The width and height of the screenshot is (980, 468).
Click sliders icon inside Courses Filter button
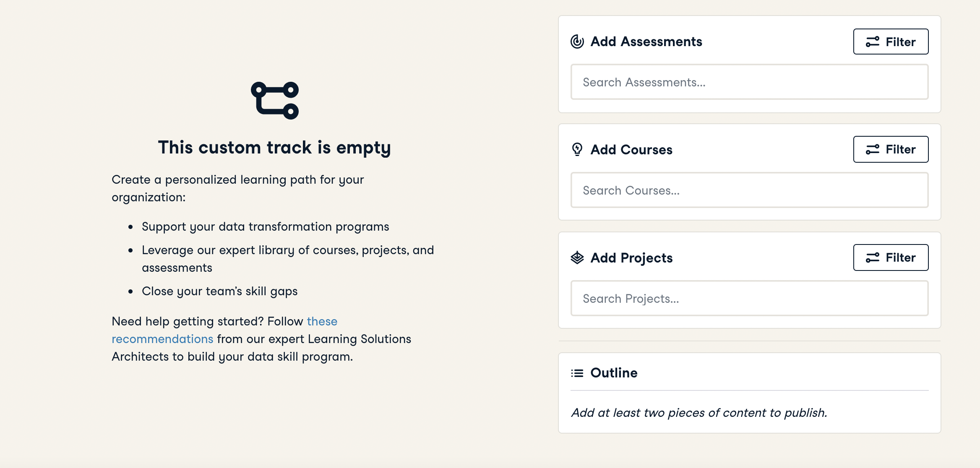[873, 150]
